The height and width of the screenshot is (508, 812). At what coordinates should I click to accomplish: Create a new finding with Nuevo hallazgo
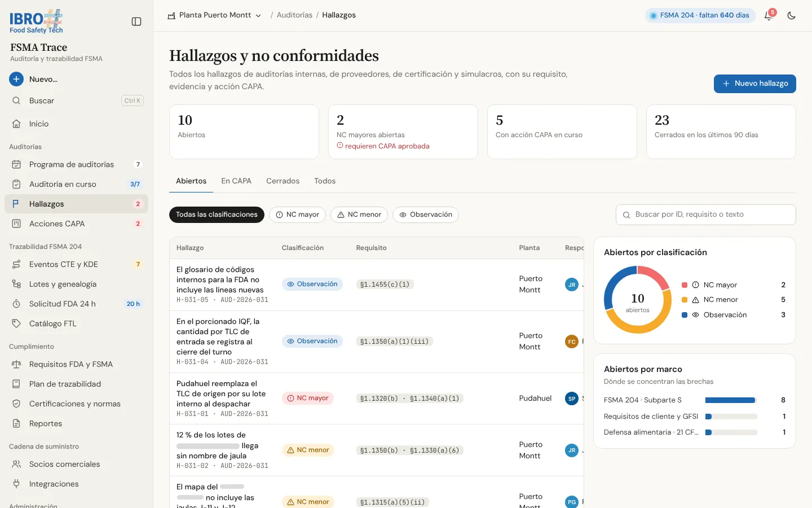click(754, 84)
